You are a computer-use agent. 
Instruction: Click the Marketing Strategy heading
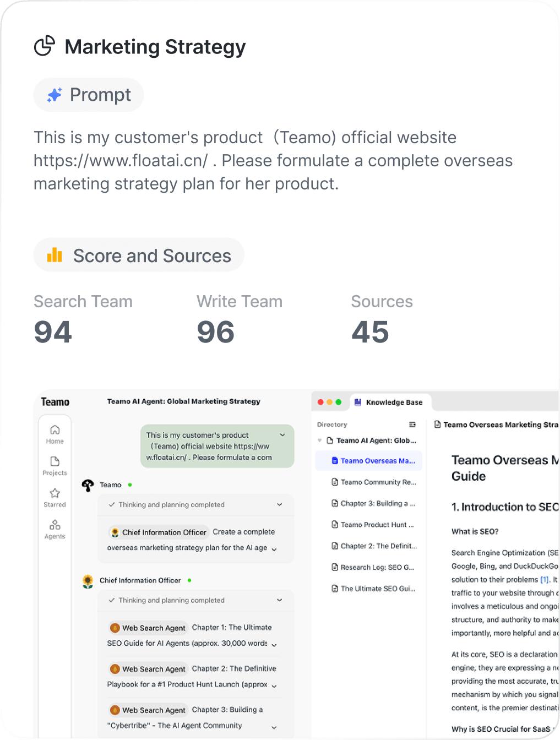pyautogui.click(x=155, y=47)
